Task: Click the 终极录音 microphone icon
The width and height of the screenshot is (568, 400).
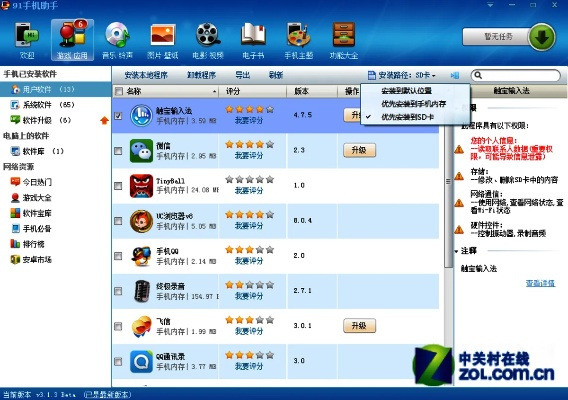Action: click(142, 291)
